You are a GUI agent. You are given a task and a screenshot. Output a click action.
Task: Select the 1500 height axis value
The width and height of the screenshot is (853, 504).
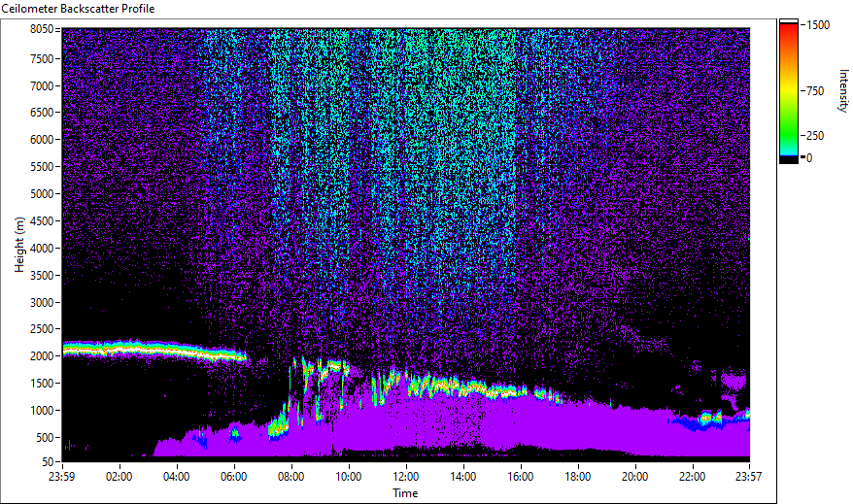pyautogui.click(x=42, y=384)
